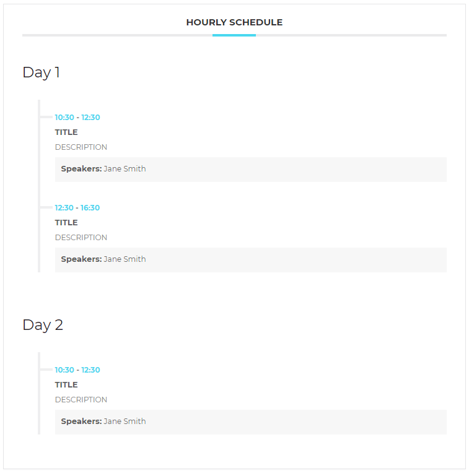The width and height of the screenshot is (469, 476).
Task: Open the TITLE of the Day 2 session
Action: (x=66, y=385)
